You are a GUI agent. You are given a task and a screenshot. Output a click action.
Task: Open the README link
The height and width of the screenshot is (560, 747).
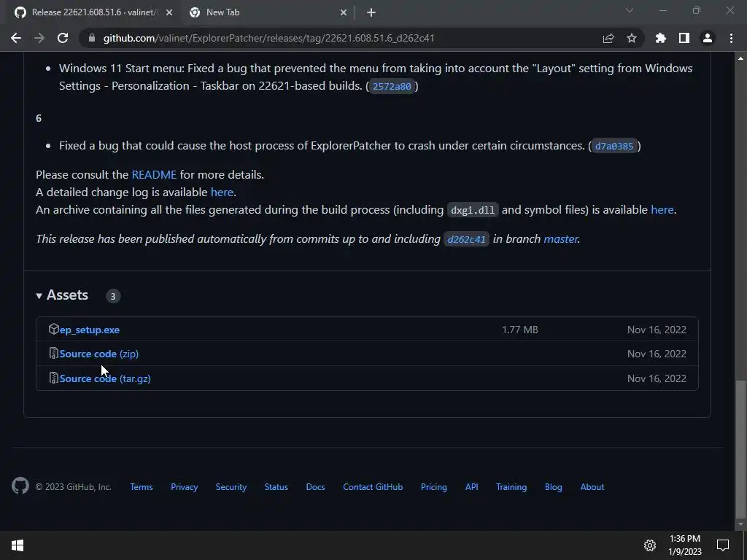tap(154, 175)
